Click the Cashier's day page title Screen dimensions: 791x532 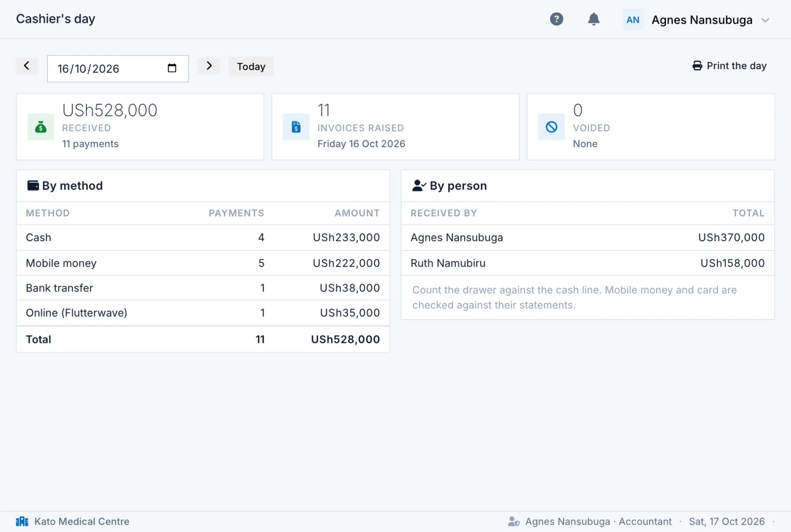pos(56,19)
